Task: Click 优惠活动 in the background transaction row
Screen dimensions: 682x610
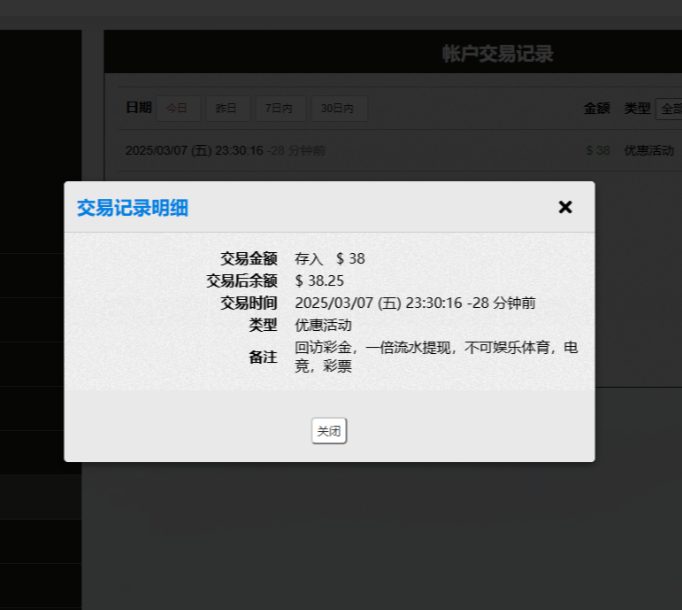Action: [648, 151]
